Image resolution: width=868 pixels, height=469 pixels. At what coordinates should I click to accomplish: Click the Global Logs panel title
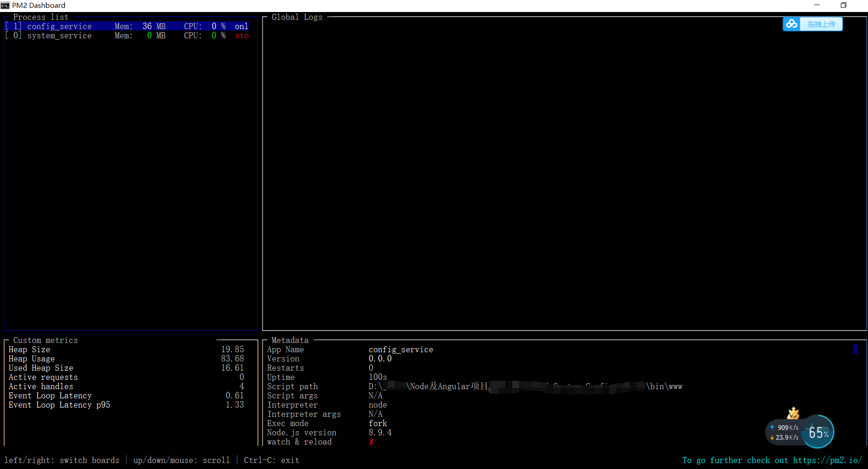297,17
